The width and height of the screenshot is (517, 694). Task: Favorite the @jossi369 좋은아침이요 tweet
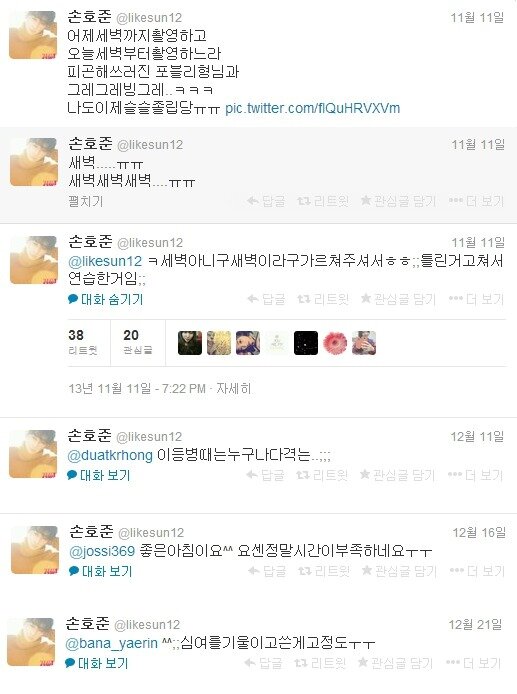tap(399, 571)
